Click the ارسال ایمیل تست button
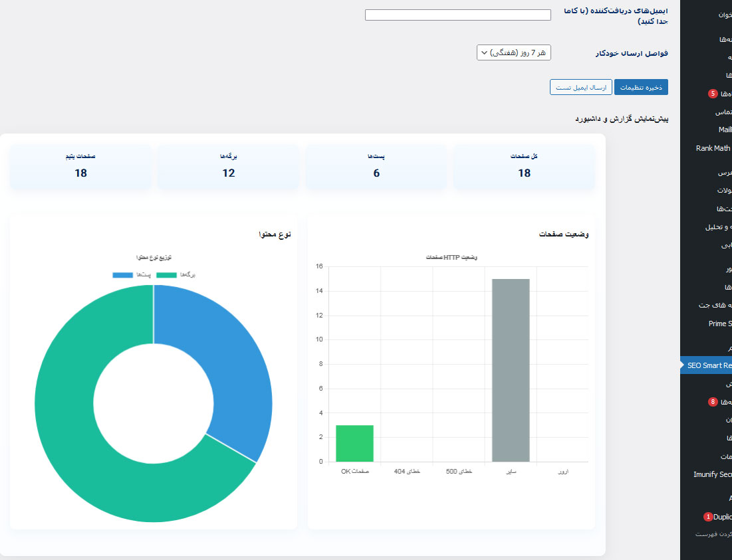This screenshot has height=560, width=732. click(580, 87)
